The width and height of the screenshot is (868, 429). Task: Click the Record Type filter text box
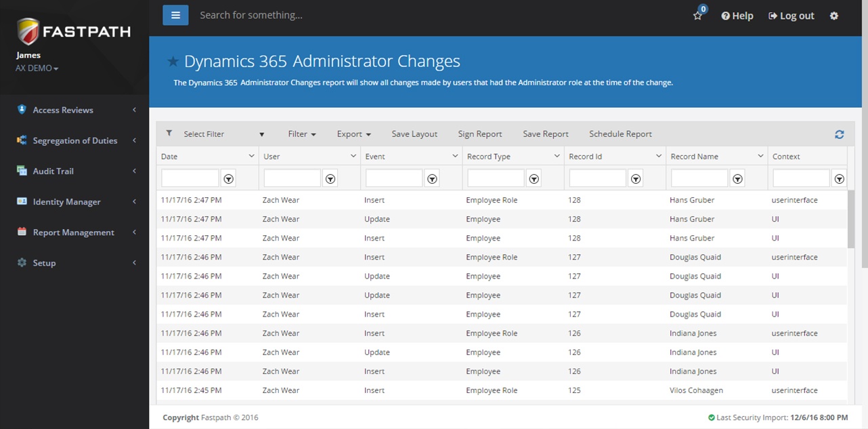(496, 179)
